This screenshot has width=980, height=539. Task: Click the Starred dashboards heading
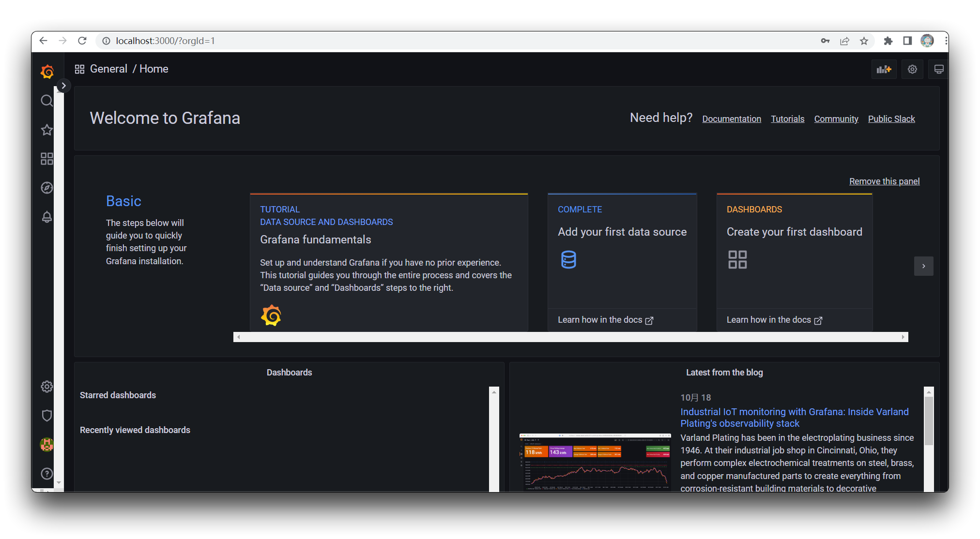[118, 395]
